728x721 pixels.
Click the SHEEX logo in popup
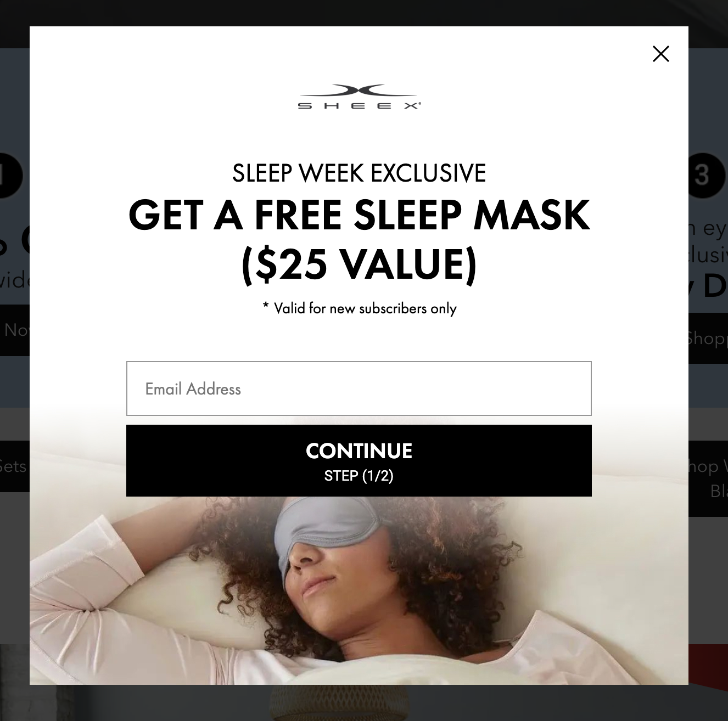click(x=359, y=97)
